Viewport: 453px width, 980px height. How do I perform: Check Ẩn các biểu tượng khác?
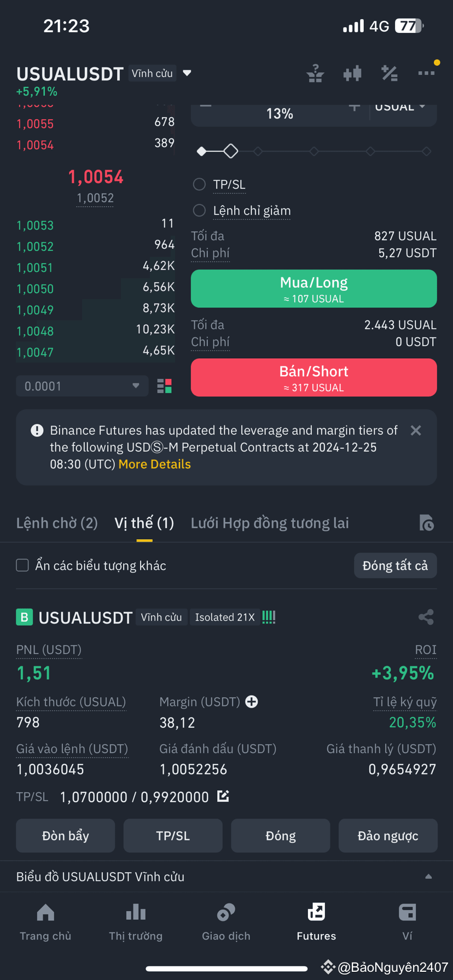(x=22, y=565)
